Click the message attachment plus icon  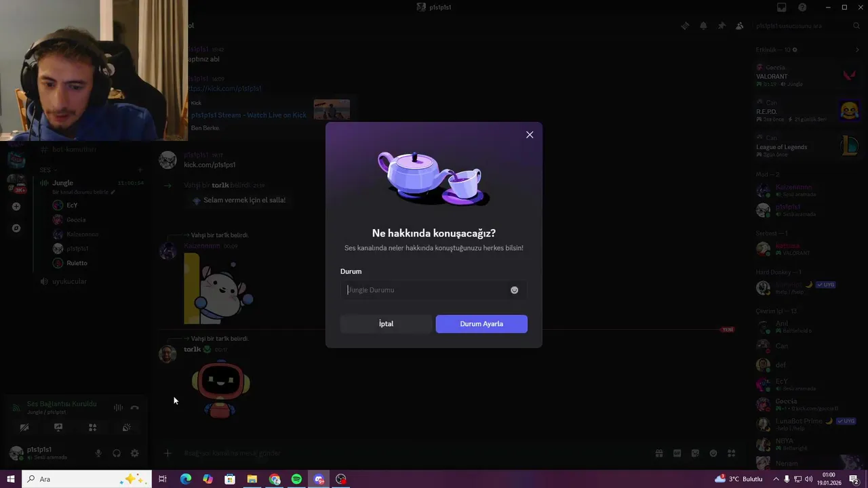[x=167, y=453]
